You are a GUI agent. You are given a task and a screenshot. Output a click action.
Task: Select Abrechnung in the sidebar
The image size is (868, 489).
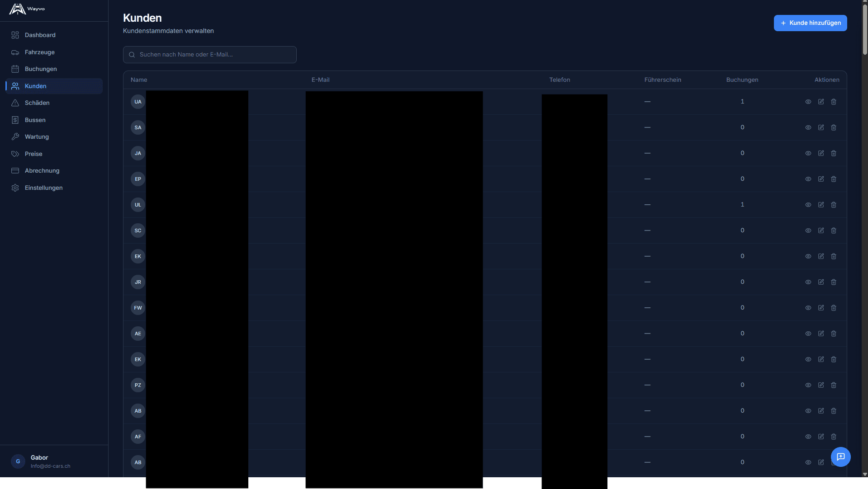click(x=42, y=171)
